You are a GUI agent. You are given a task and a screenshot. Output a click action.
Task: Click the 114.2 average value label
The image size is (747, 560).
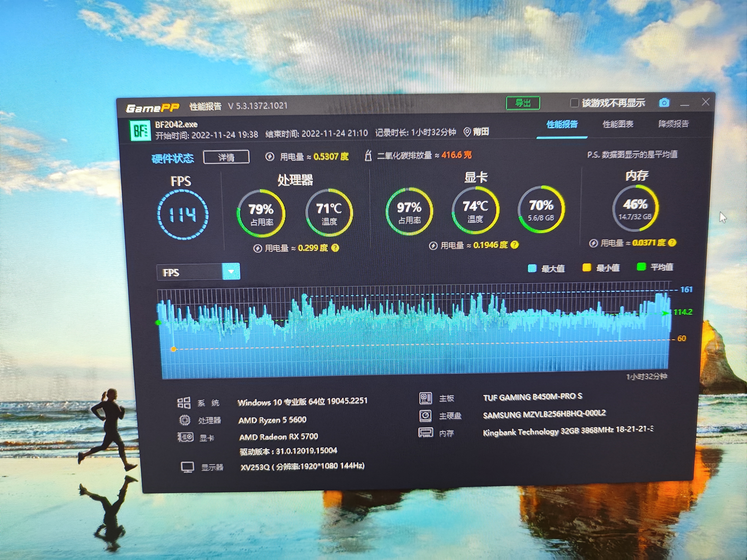tap(683, 312)
